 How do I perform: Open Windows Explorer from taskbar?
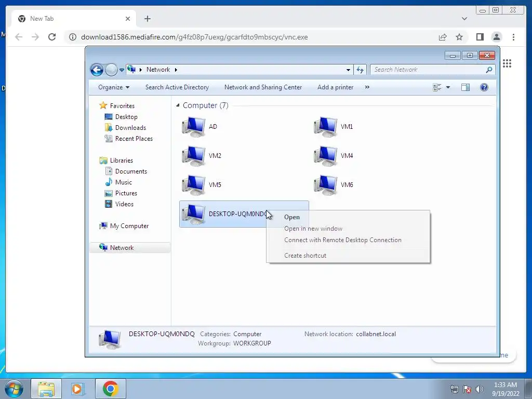pyautogui.click(x=46, y=389)
